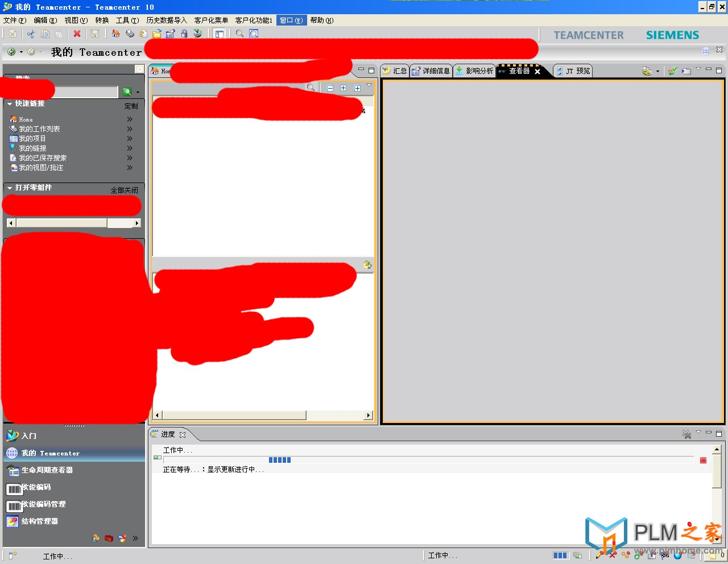Click the green quick search button
This screenshot has width=728, height=564.
(x=127, y=92)
